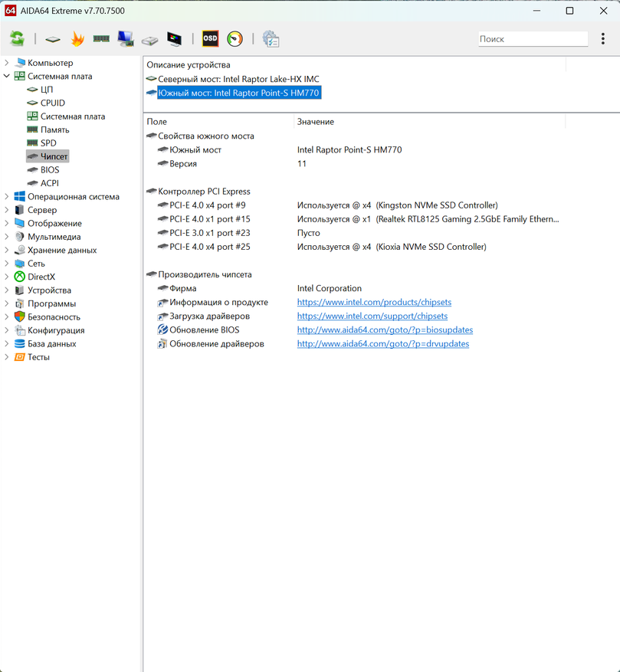Open the ACPI tree item

50,183
